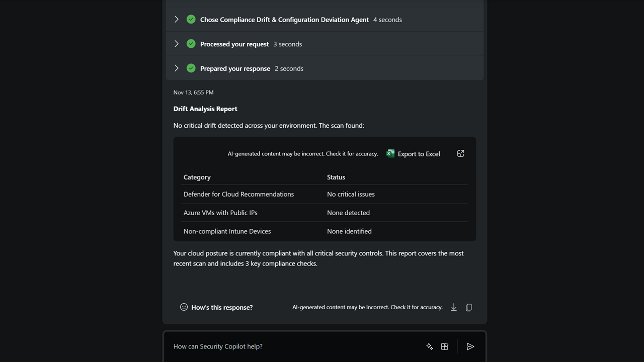The height and width of the screenshot is (362, 644).
Task: Click green checkmark beside Processed your request
Action: pos(191,44)
